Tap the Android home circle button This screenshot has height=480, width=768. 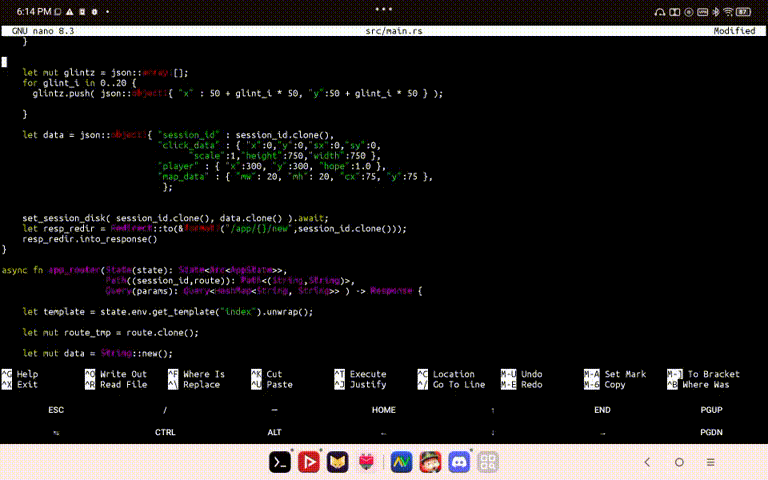coord(679,462)
